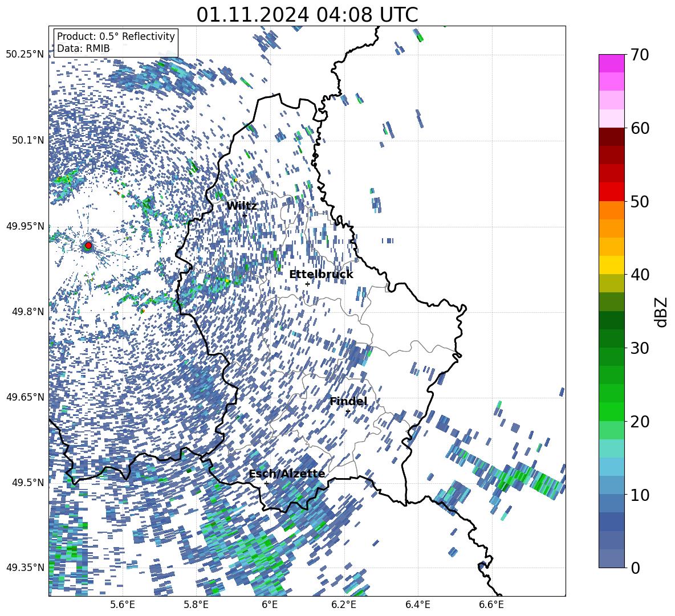Click the yellow colorbar segment just above 40
The width and height of the screenshot is (675, 616).
click(x=611, y=265)
